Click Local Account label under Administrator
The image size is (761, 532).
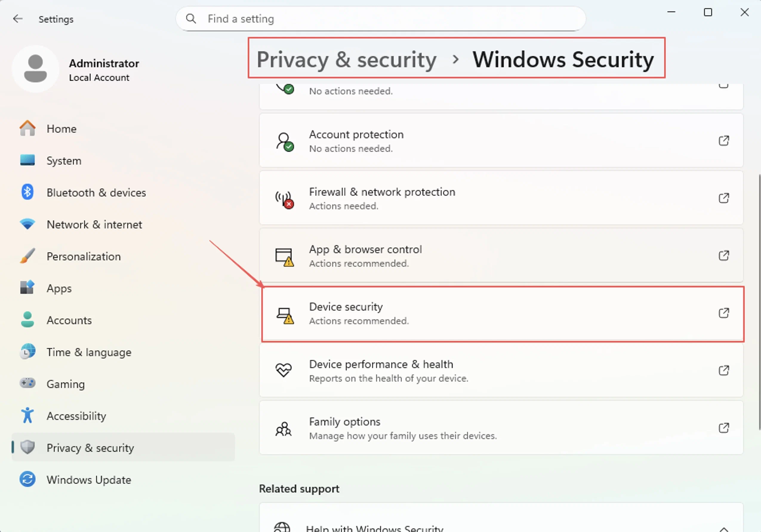pyautogui.click(x=99, y=77)
